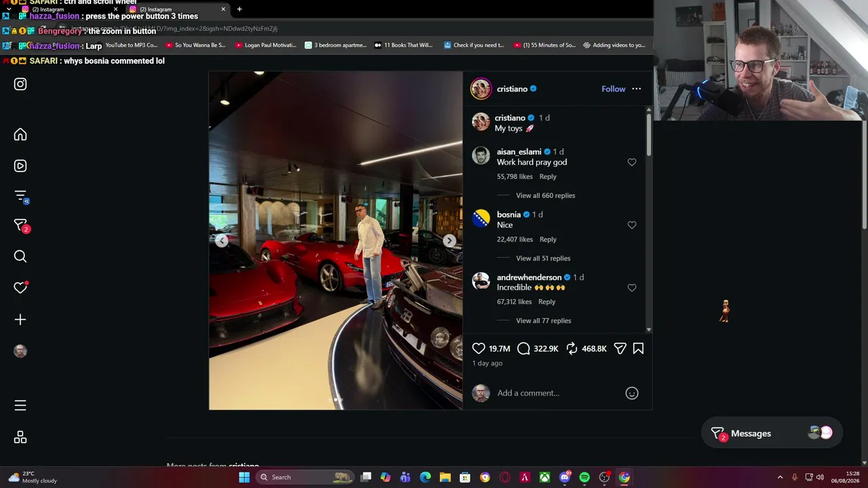
Task: Repost using the repost arrows icon
Action: [x=572, y=348]
